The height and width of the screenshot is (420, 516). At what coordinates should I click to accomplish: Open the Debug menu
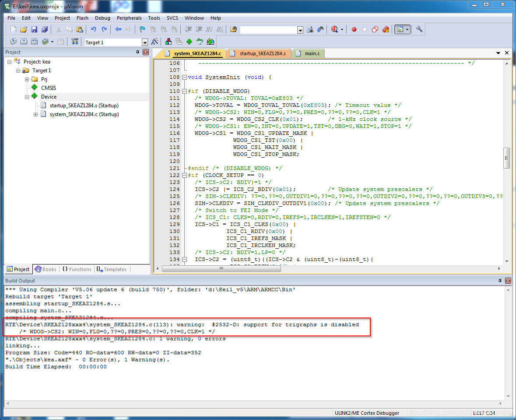tap(103, 18)
